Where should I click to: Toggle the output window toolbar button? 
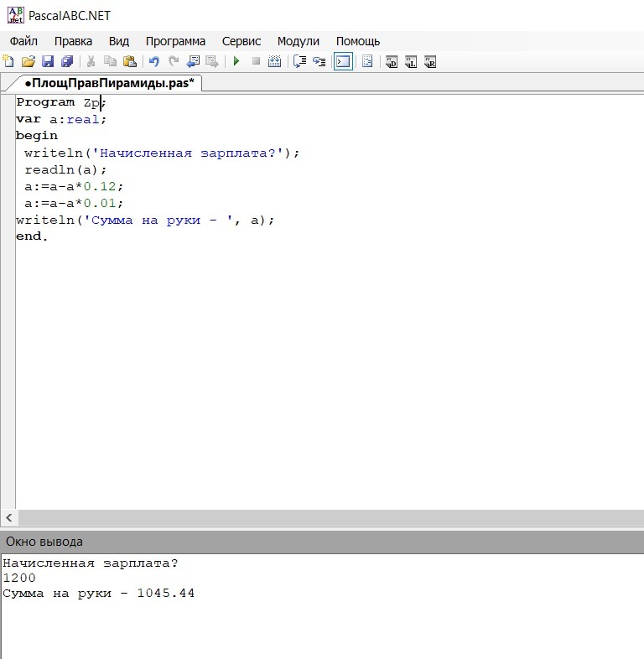(342, 61)
